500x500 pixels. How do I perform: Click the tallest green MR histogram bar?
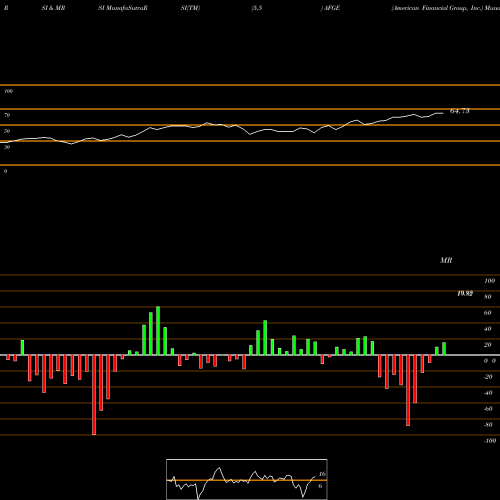coord(158,331)
